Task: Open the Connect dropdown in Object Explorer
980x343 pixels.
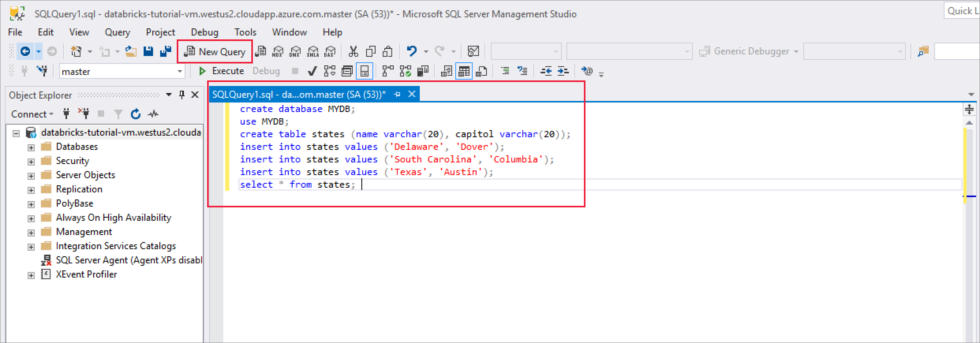Action: tap(32, 114)
